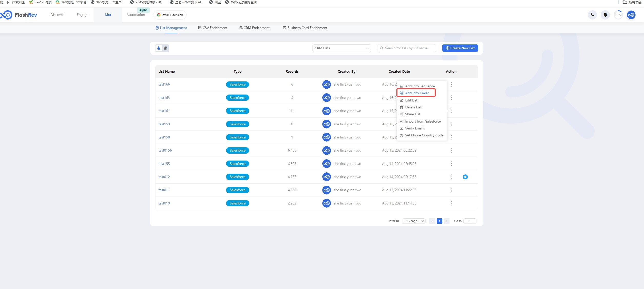Click the 1.1M credits indicator
644x289 pixels.
(x=618, y=15)
